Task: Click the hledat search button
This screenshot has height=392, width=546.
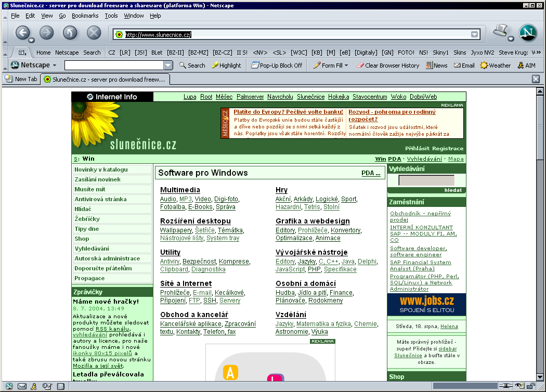Action: [x=453, y=190]
